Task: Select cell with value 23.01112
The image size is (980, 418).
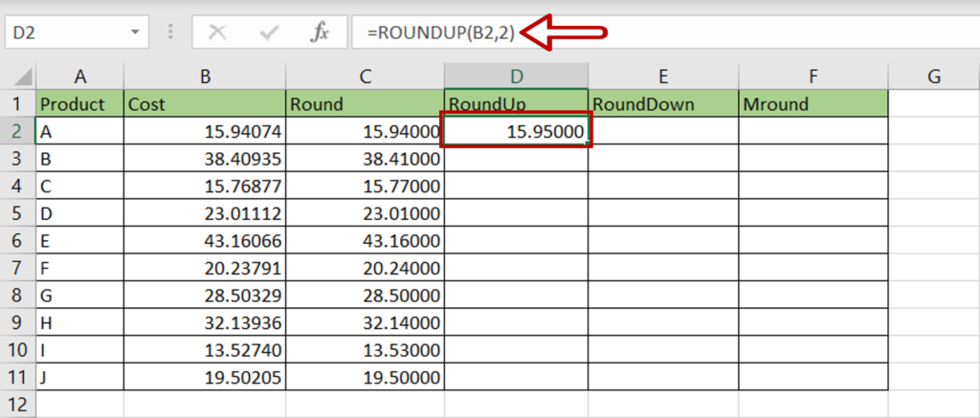Action: tap(205, 213)
